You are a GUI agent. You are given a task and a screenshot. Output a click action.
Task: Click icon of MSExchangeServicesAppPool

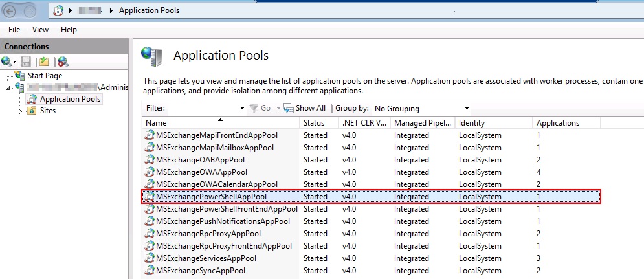click(x=150, y=258)
